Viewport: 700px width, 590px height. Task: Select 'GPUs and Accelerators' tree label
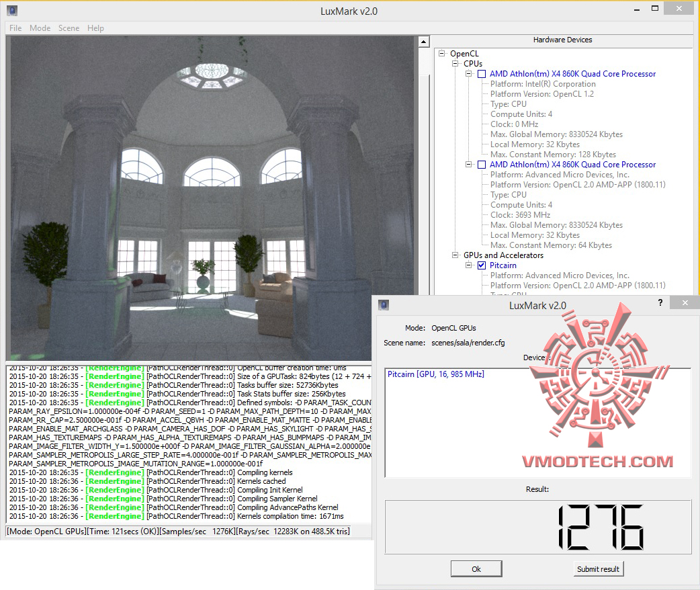(x=504, y=255)
